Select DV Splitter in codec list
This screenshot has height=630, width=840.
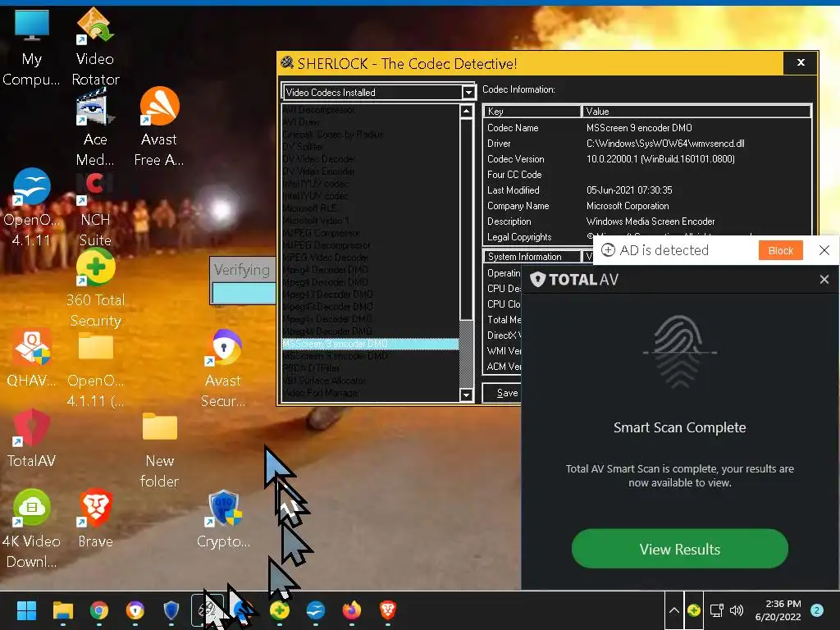click(x=371, y=147)
